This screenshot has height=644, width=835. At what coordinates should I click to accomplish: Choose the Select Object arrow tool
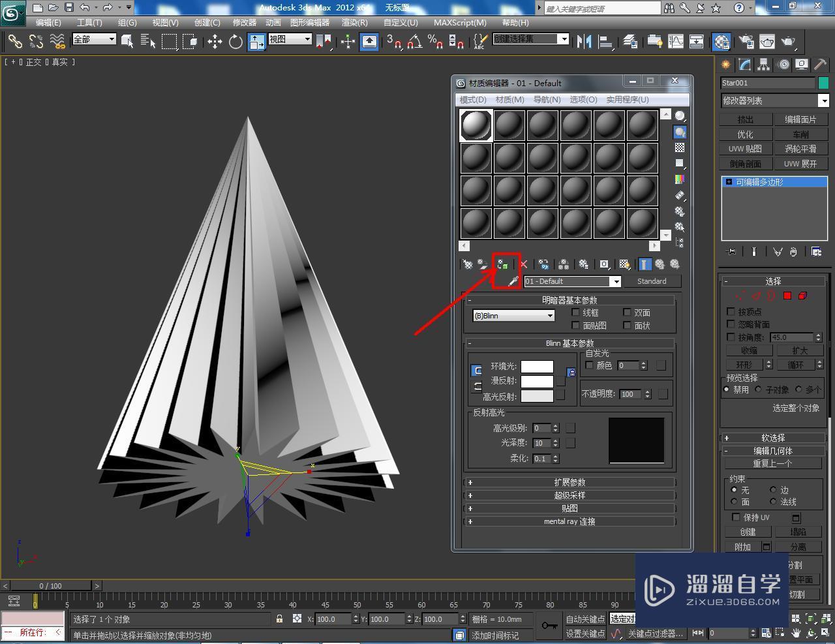pos(127,42)
